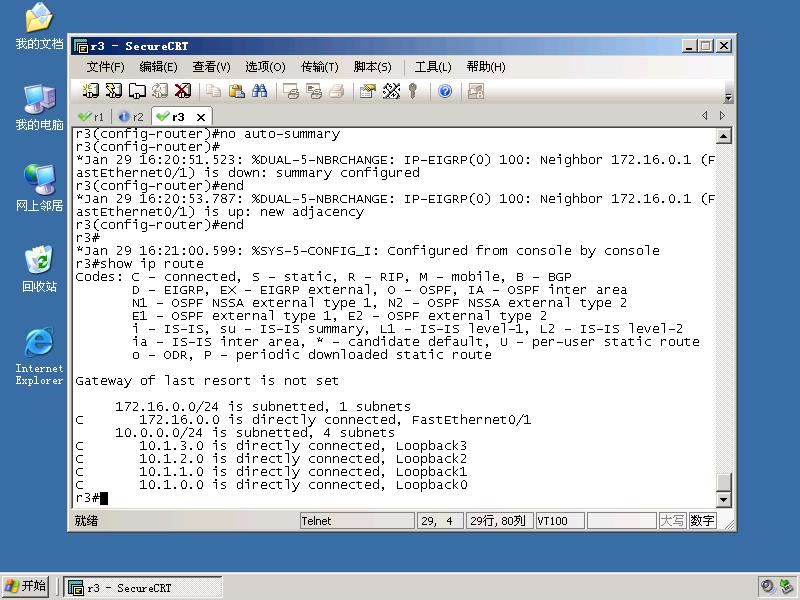Click the first system tray icon
This screenshot has width=800, height=600.
(767, 587)
